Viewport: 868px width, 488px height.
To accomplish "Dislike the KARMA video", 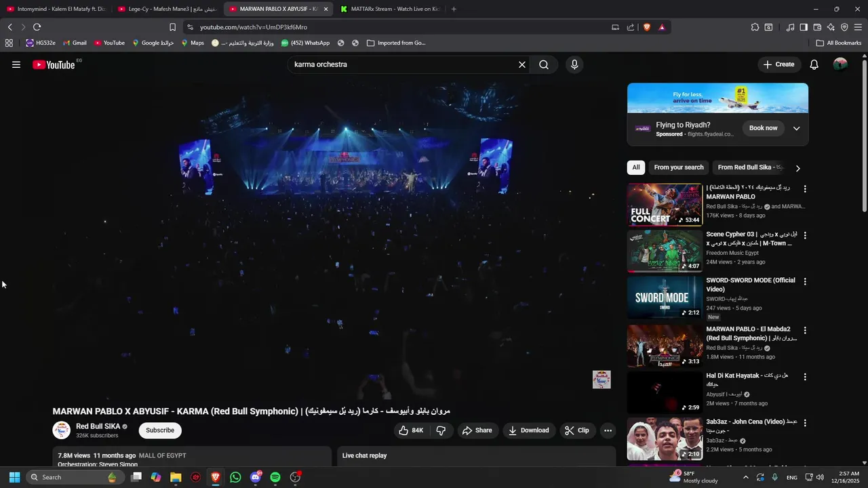I will (441, 430).
